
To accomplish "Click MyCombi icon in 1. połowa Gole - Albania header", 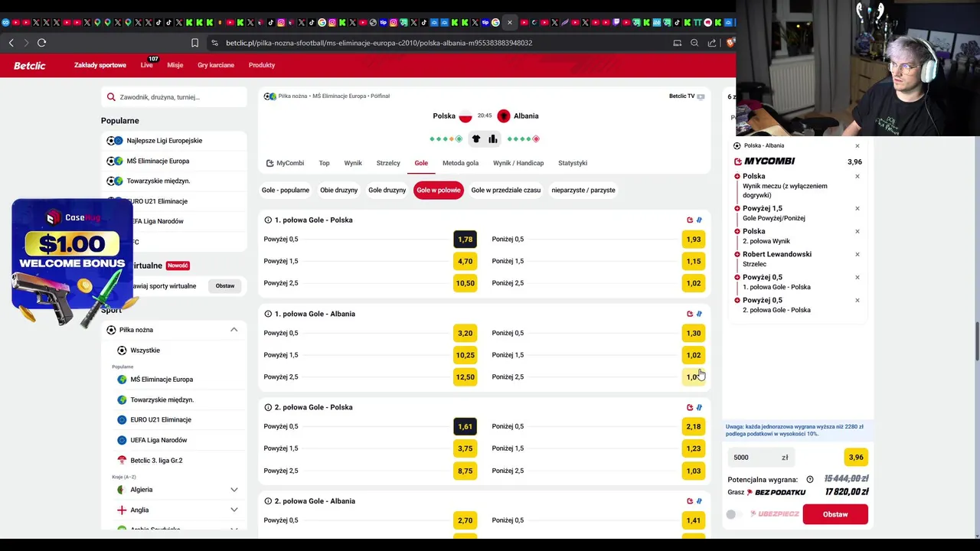I will tap(690, 314).
